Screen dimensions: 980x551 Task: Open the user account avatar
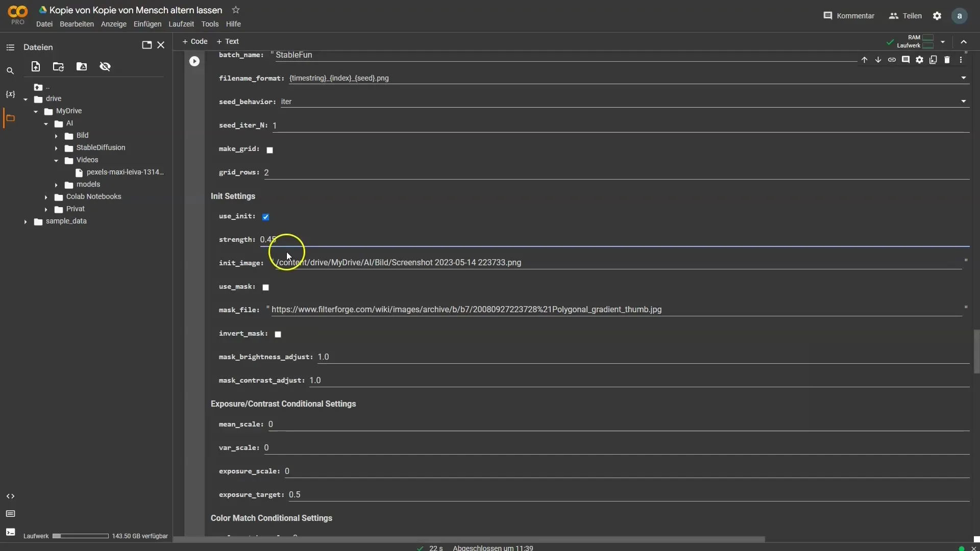click(x=960, y=16)
